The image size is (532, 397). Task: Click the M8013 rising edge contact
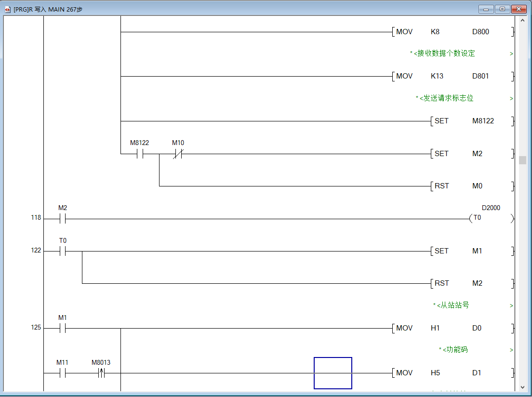(x=101, y=373)
